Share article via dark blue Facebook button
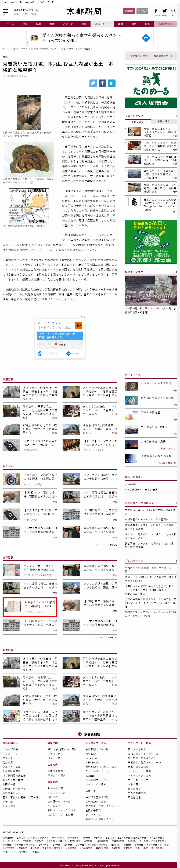The image size is (180, 868). click(x=102, y=83)
